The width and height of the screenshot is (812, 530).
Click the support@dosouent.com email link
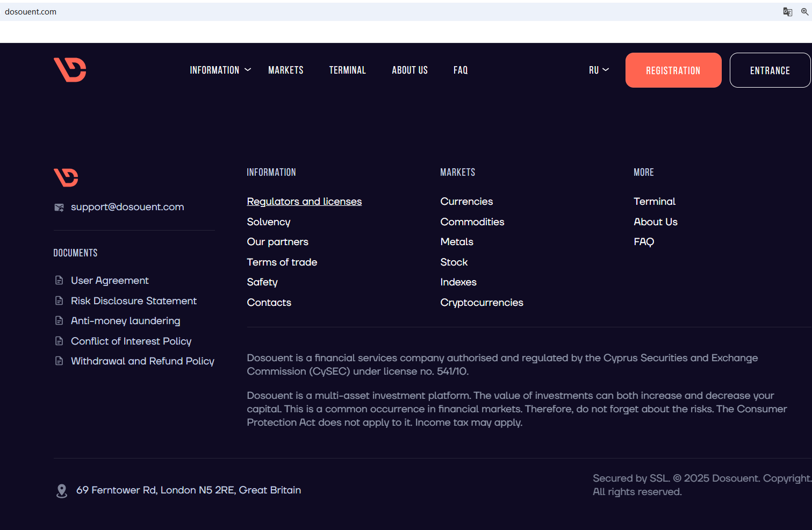pyautogui.click(x=127, y=207)
